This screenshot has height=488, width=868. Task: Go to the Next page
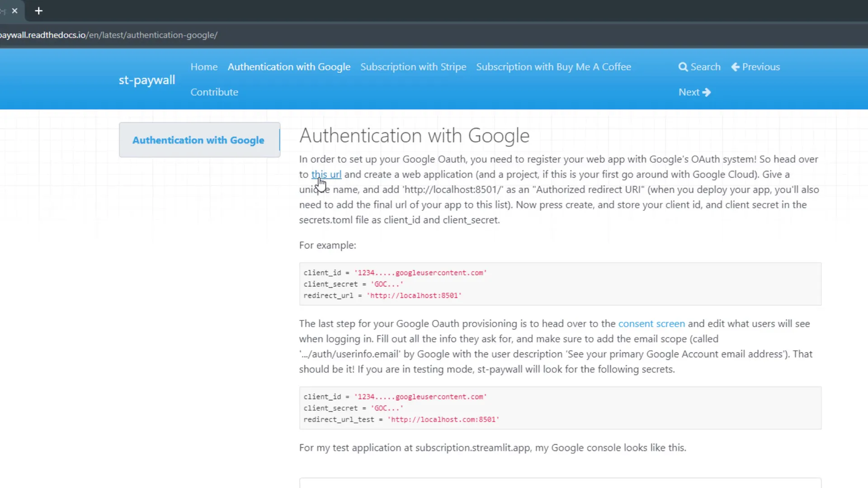(694, 92)
